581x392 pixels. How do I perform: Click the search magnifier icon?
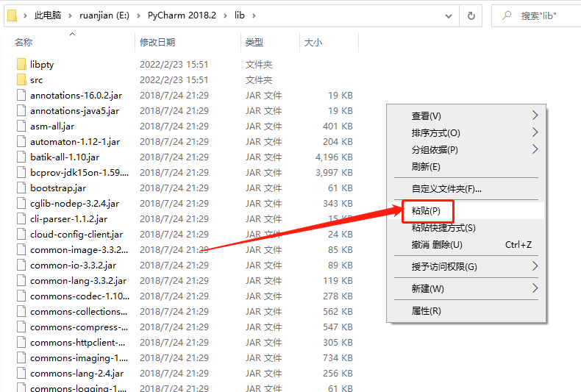coord(507,15)
